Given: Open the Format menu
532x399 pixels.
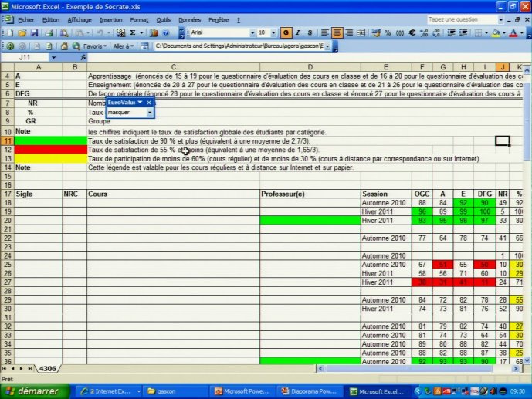Looking at the screenshot, I should 139,20.
